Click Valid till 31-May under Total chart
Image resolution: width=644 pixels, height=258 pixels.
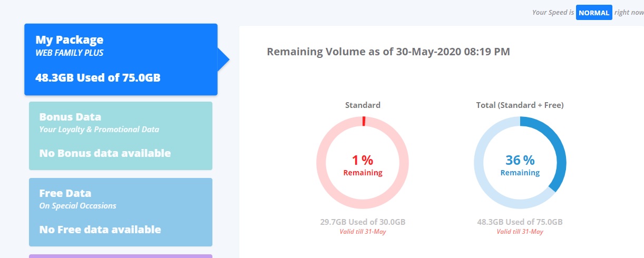point(520,232)
